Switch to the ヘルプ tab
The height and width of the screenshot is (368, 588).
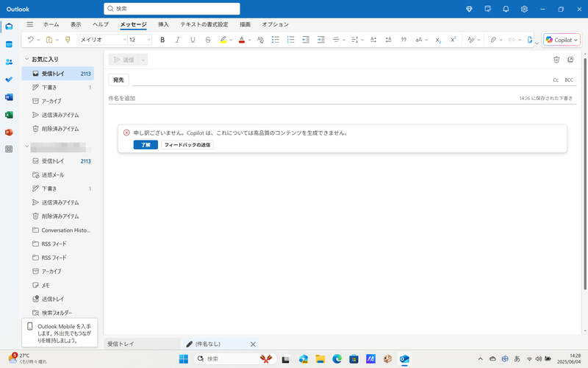[101, 24]
